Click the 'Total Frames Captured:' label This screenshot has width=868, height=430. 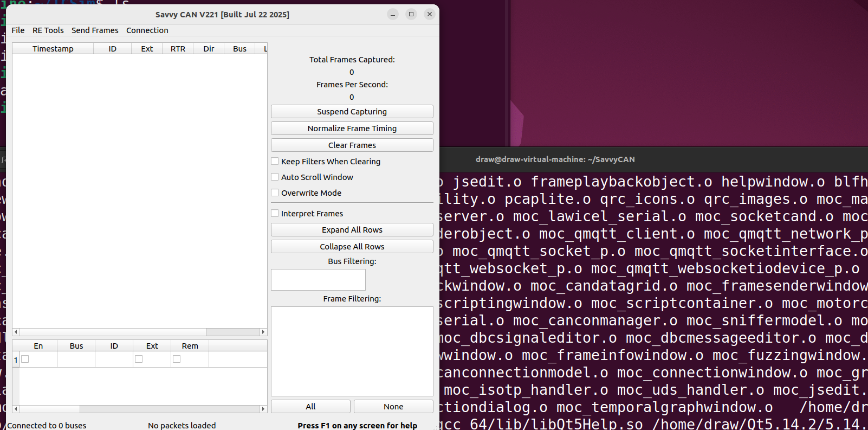point(352,60)
